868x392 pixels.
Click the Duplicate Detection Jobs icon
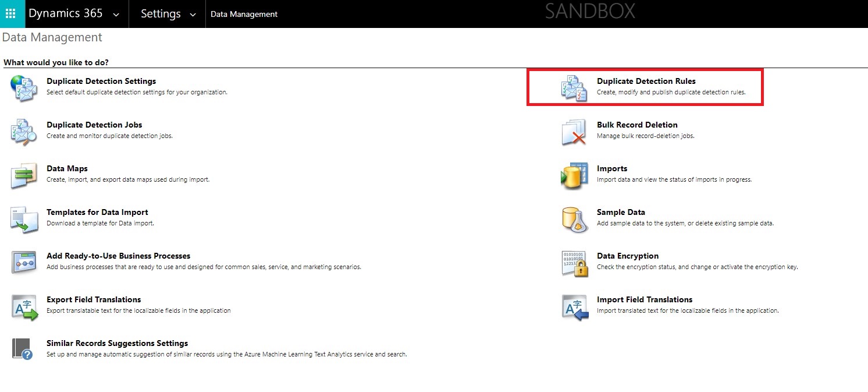(x=24, y=132)
